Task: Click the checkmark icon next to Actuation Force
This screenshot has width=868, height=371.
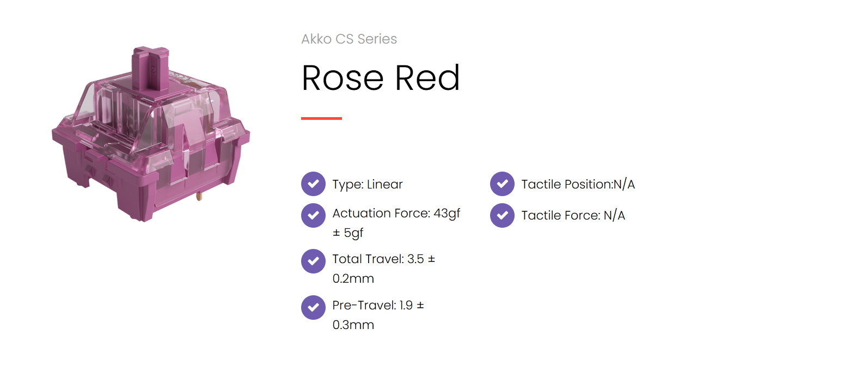Action: pyautogui.click(x=313, y=215)
